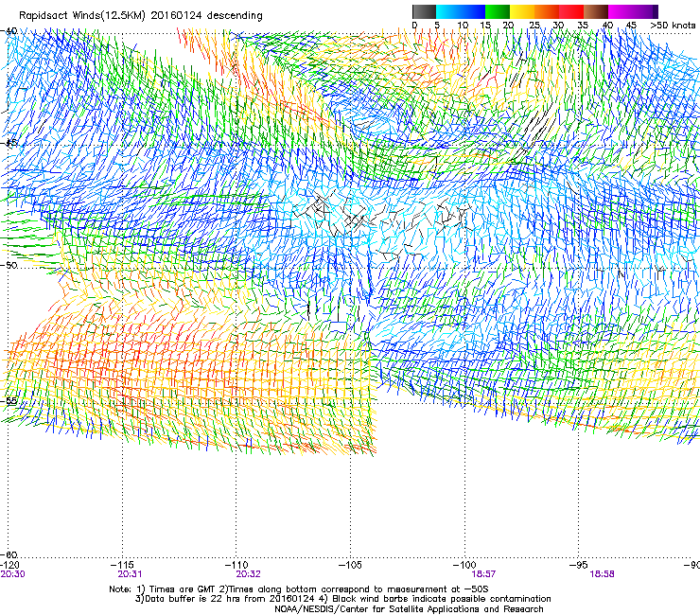This screenshot has width=700, height=615.
Task: Click the magenta 40-45 knots legend color
Action: (621, 11)
